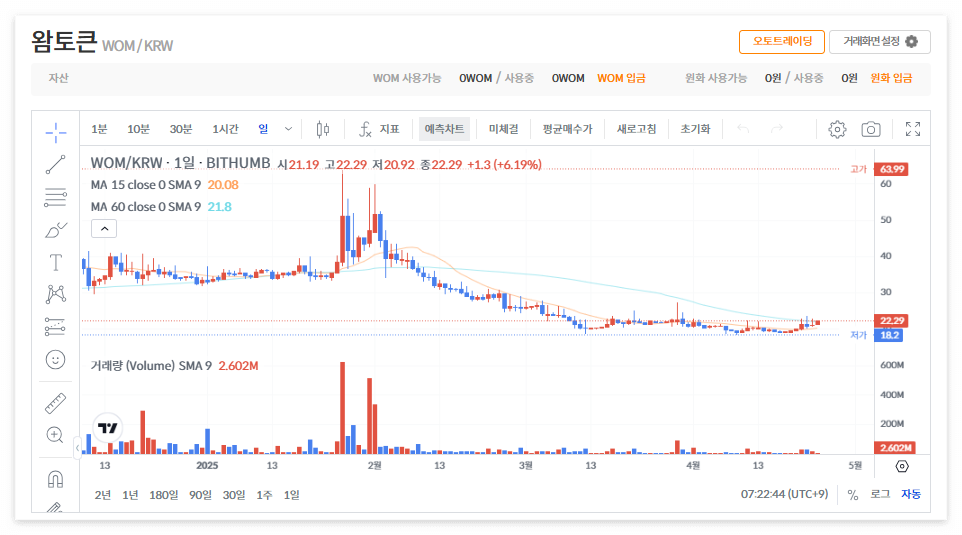
Task: Toggle 로그 logarithmic scale
Action: [x=880, y=495]
